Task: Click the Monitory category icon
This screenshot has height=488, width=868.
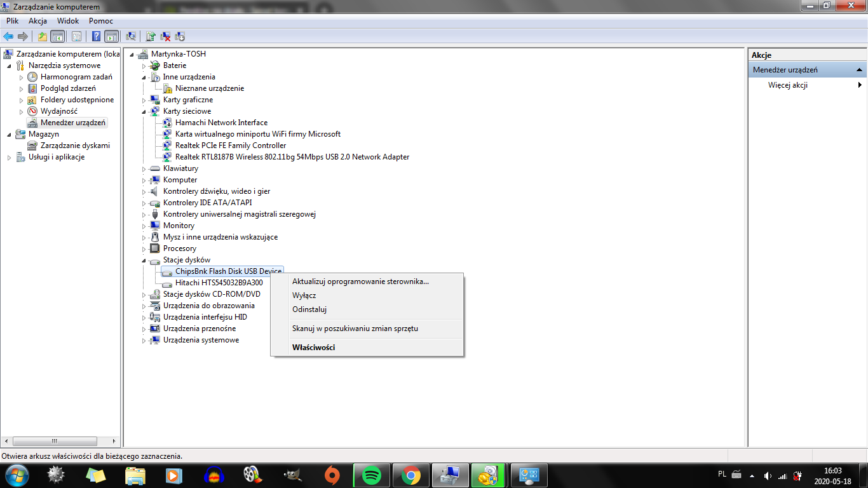Action: pyautogui.click(x=154, y=226)
